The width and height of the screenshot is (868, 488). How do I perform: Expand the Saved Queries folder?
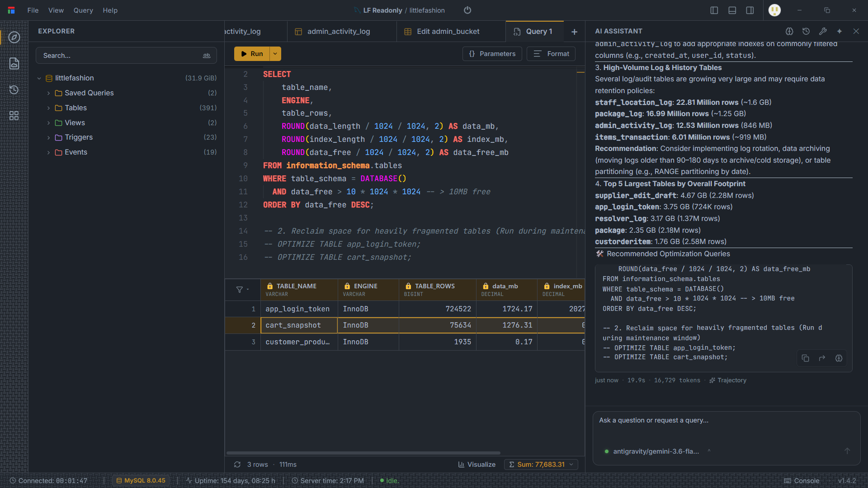tap(49, 93)
